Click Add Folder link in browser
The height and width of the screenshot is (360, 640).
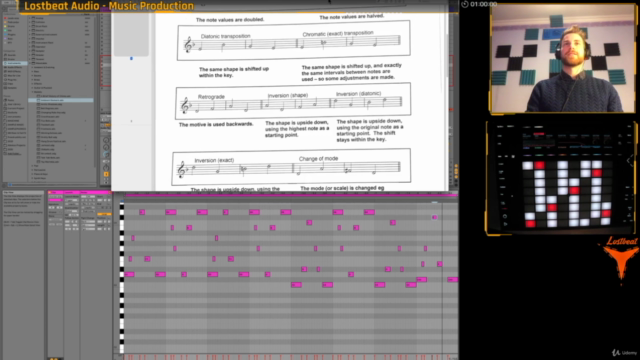(14, 154)
